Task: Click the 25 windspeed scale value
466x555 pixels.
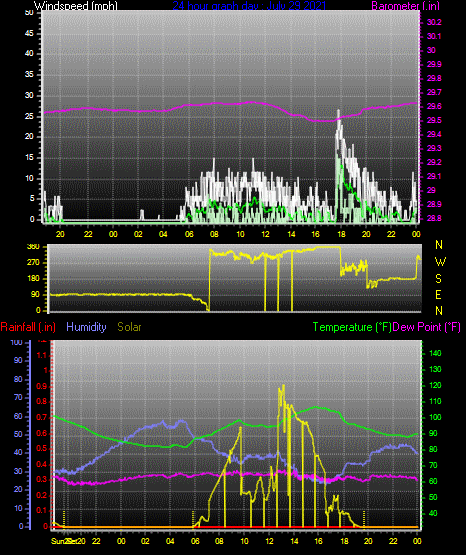Action: coord(29,116)
